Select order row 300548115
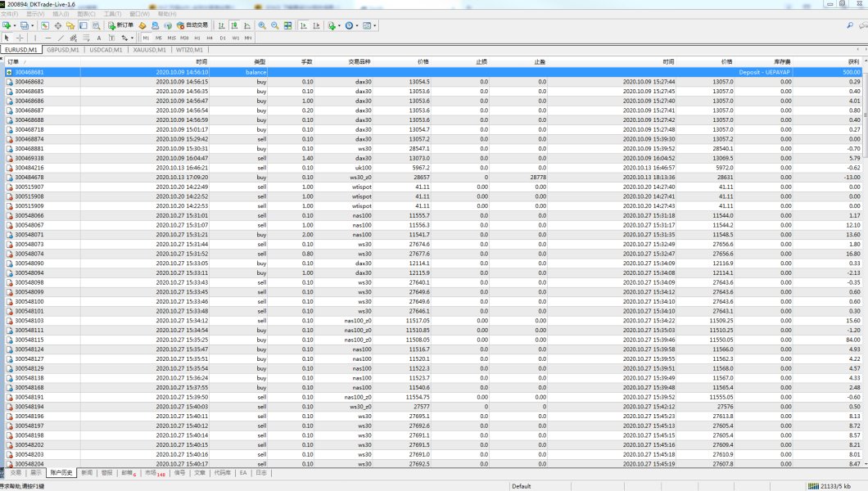 (x=33, y=340)
